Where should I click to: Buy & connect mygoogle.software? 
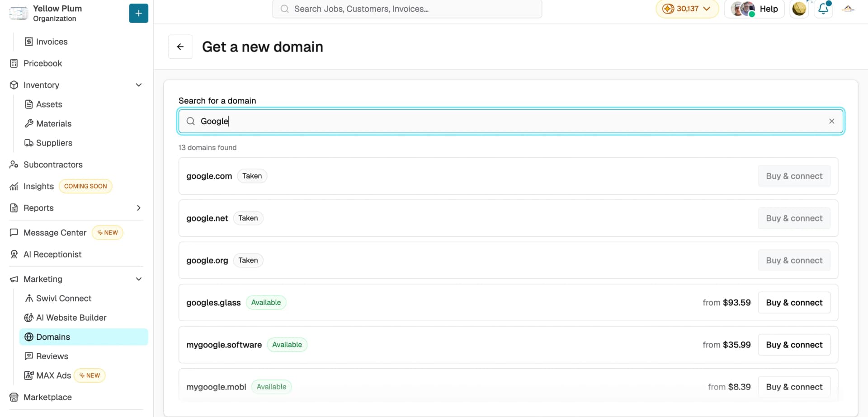(794, 345)
